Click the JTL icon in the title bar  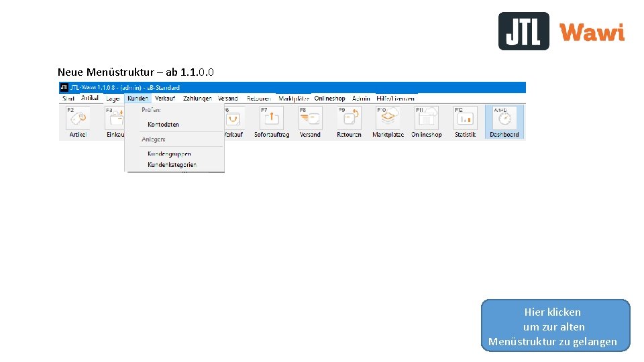64,87
